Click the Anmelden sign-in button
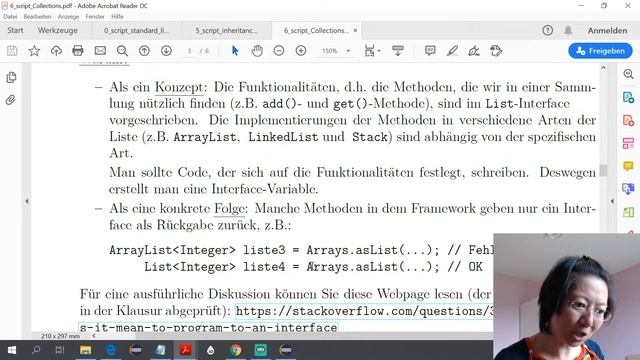Viewport: 640px width, 360px height. [607, 31]
